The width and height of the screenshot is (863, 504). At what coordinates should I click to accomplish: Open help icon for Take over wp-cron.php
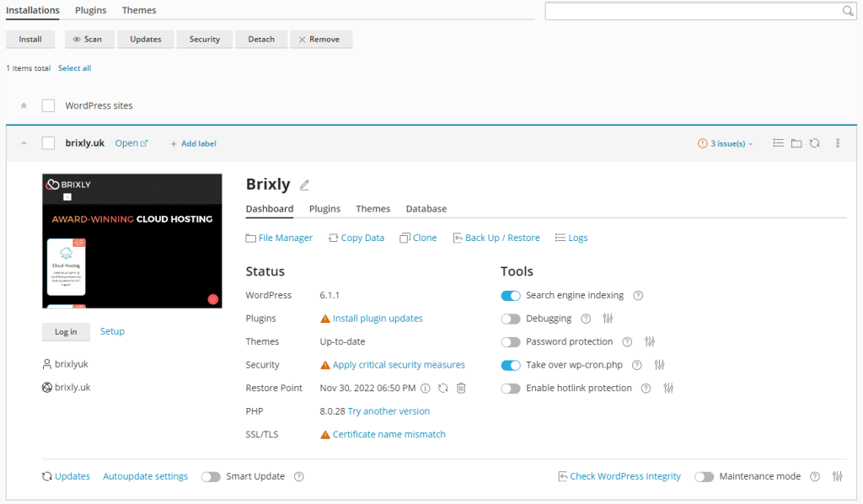click(637, 365)
